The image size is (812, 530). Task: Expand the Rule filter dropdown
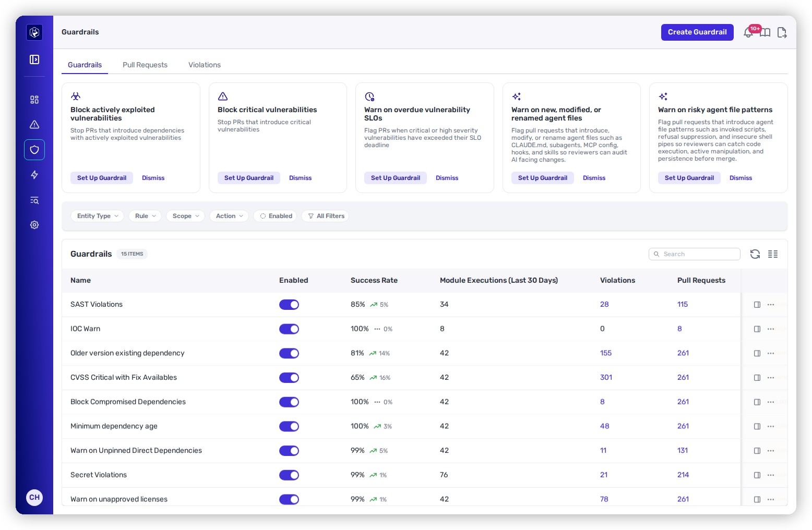145,216
